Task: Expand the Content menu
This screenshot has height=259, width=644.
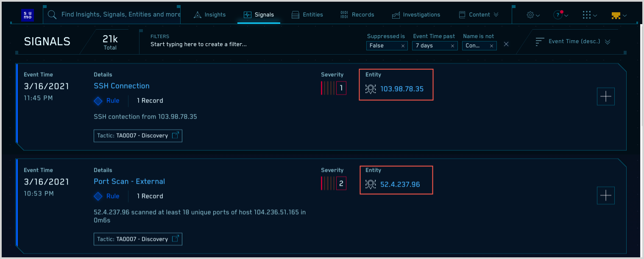Action: click(479, 15)
